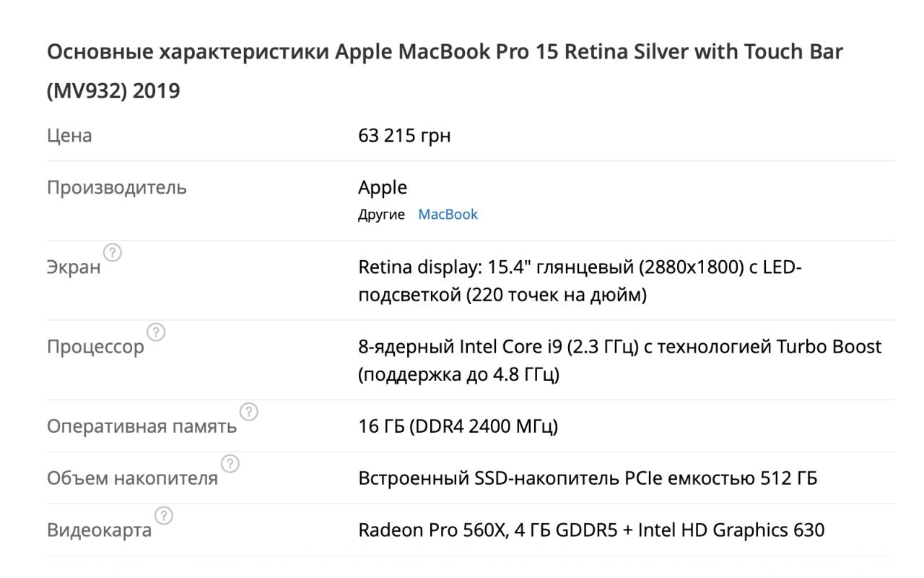Click the Apple manufacturer name
The height and width of the screenshot is (578, 924).
383,188
